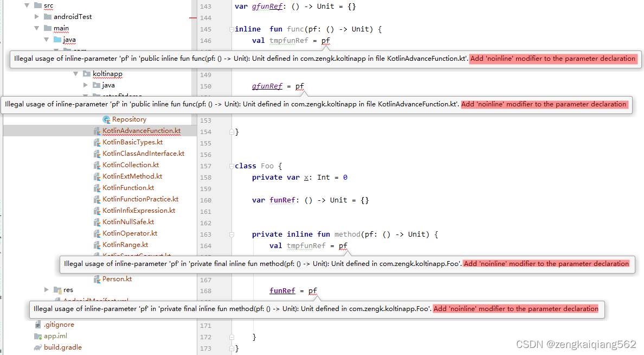Image resolution: width=644 pixels, height=355 pixels.
Task: Select the koltinapp package
Action: pyautogui.click(x=108, y=74)
